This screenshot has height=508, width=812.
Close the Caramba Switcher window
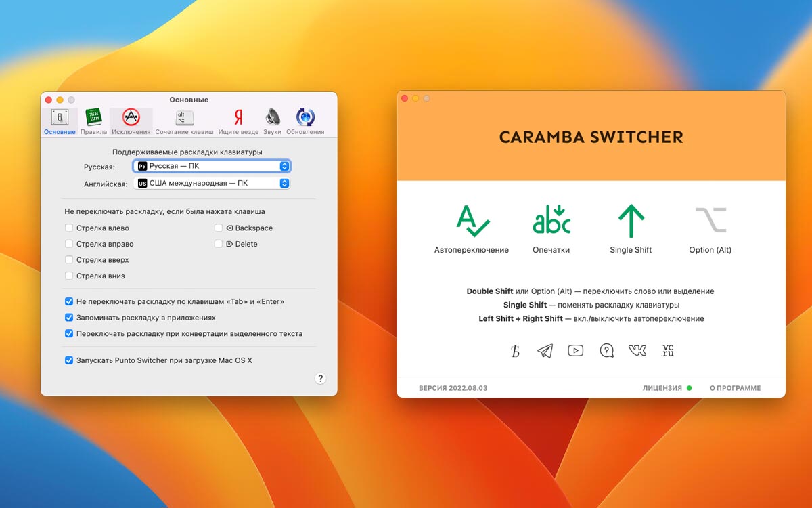(x=405, y=98)
